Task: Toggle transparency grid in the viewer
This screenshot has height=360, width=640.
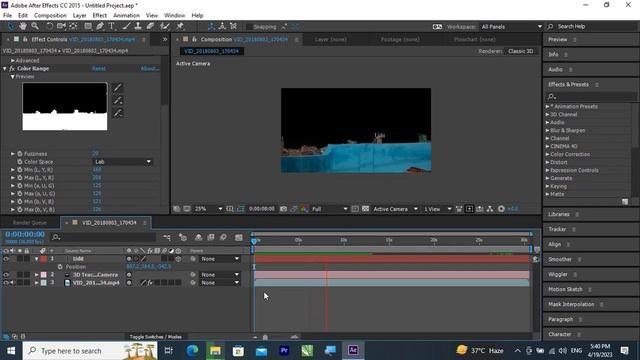Action: (x=365, y=209)
